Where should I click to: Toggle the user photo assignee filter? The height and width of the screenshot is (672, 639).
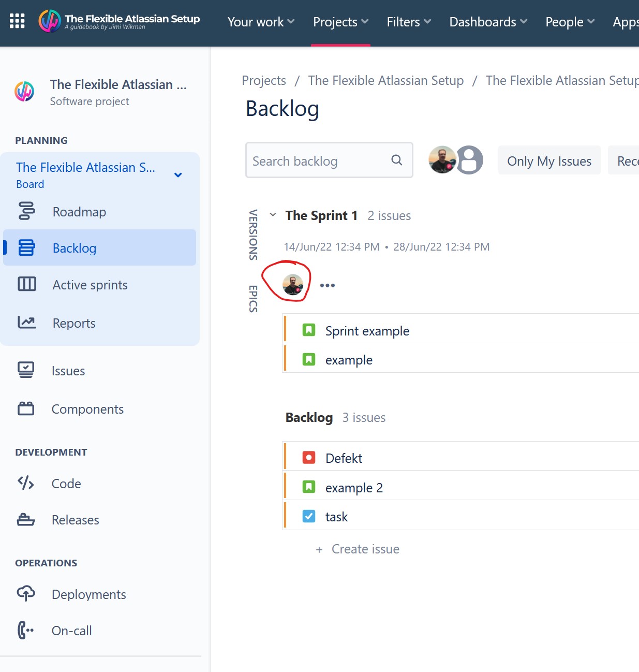point(442,159)
